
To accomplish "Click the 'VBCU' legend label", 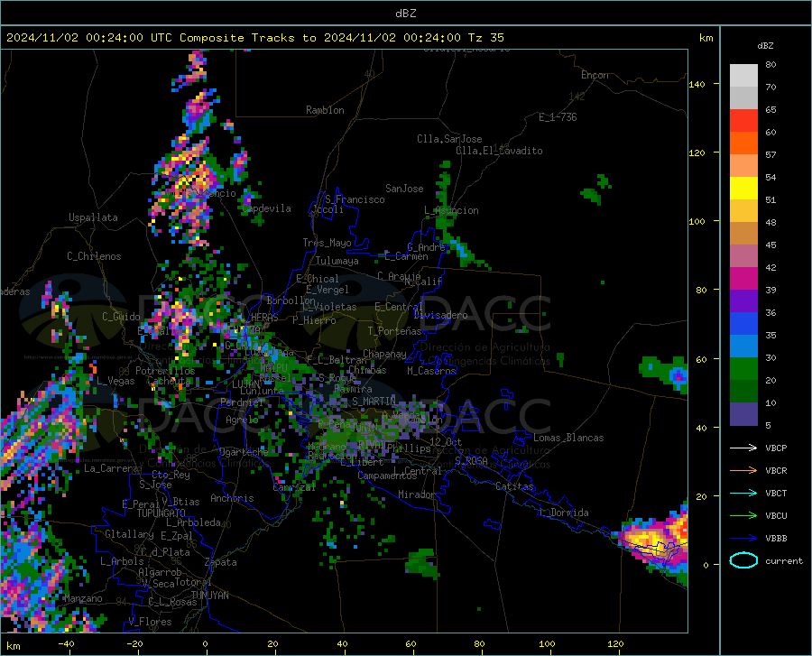I will 776,516.
